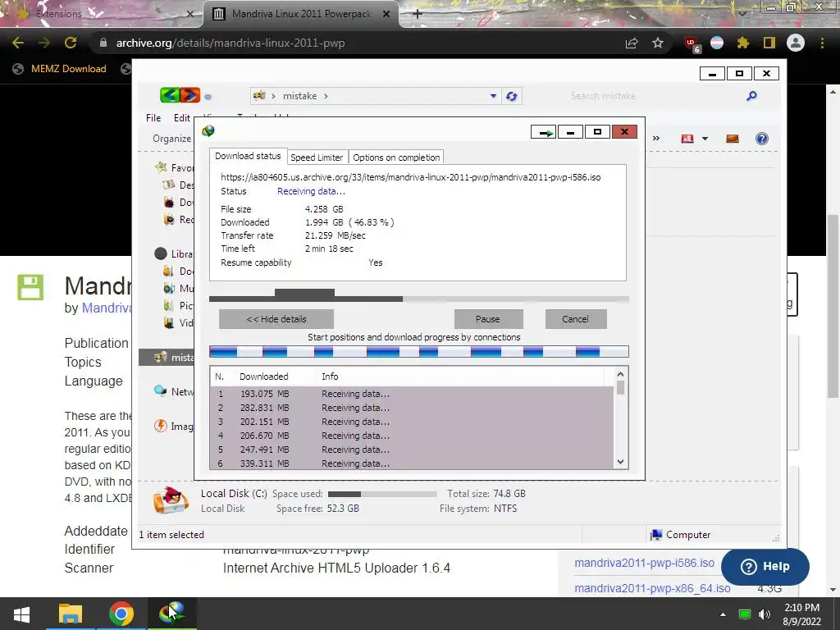Screen dimensions: 840x630
Task: Select the mistake folder in sidebar
Action: [x=167, y=358]
